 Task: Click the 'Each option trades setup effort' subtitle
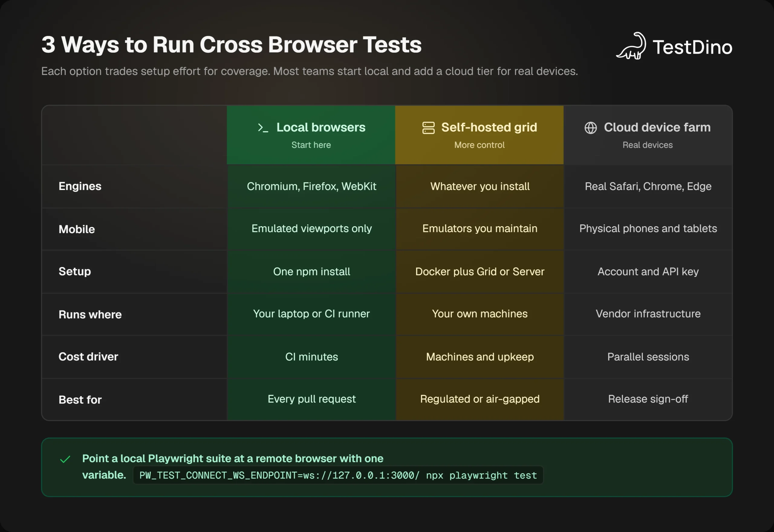(310, 71)
